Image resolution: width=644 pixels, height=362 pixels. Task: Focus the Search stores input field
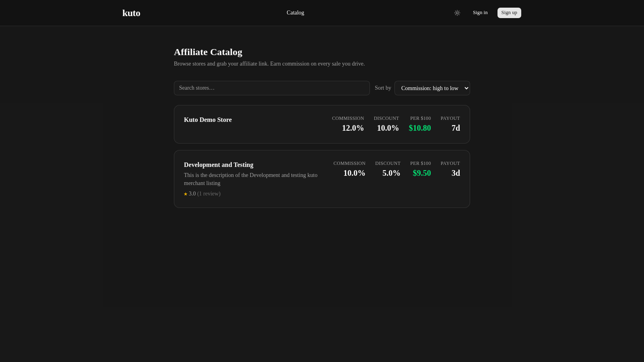[272, 88]
